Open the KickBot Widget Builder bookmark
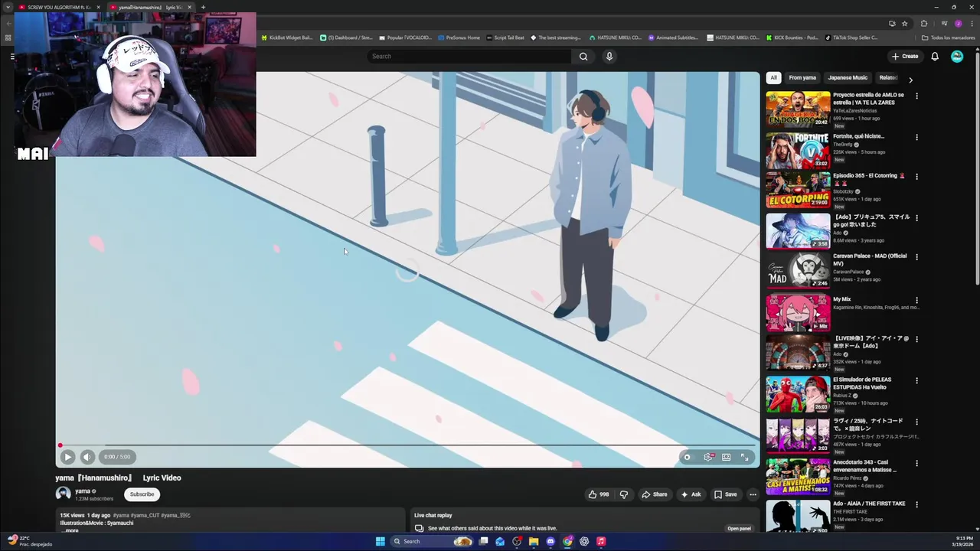 (287, 37)
